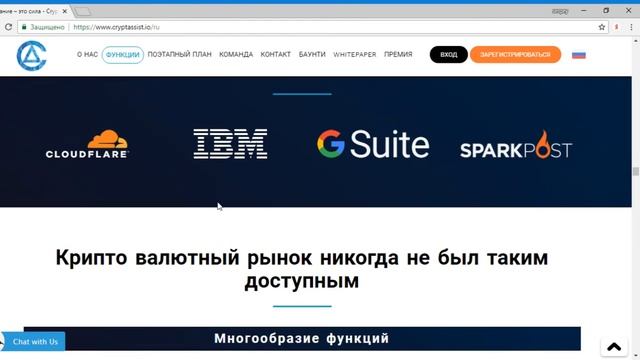
Task: Open Chrome three-dot menu
Action: click(x=631, y=27)
